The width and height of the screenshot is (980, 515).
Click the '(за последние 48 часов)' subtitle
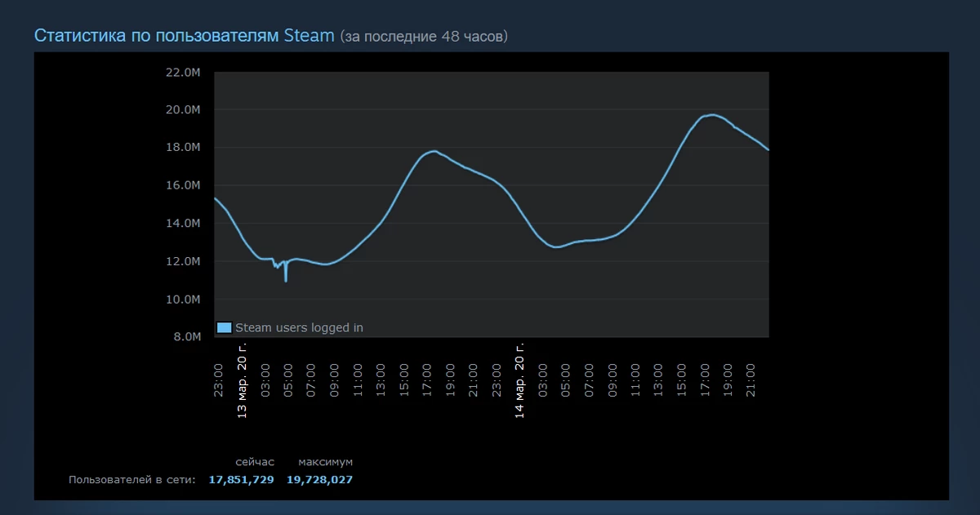pyautogui.click(x=424, y=37)
